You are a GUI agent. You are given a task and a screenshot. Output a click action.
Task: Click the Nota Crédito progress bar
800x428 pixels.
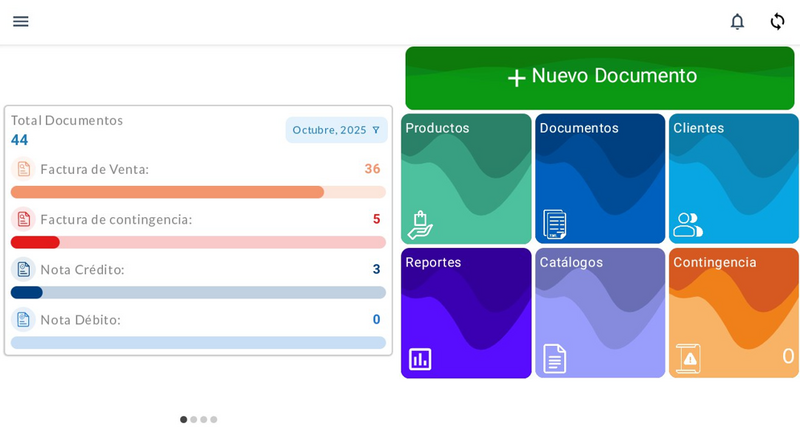198,292
